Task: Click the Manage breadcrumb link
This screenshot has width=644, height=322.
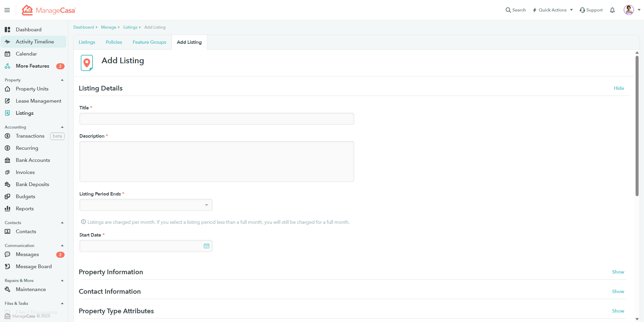Action: pos(108,27)
